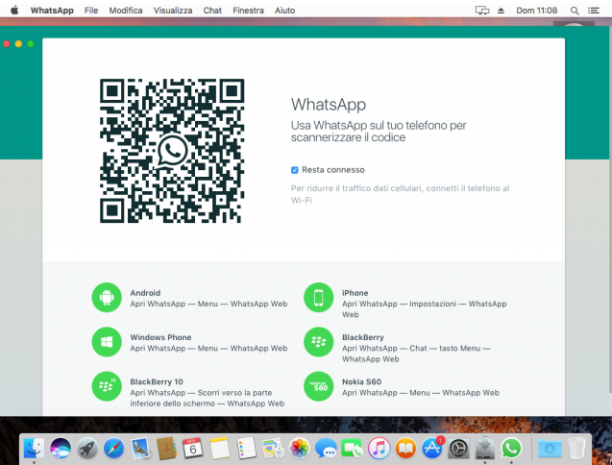Click the Nokia S60 icon
This screenshot has height=465, width=612.
click(x=318, y=387)
